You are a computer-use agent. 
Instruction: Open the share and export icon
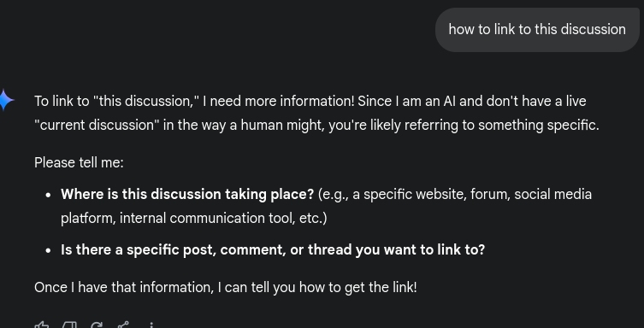point(124,325)
